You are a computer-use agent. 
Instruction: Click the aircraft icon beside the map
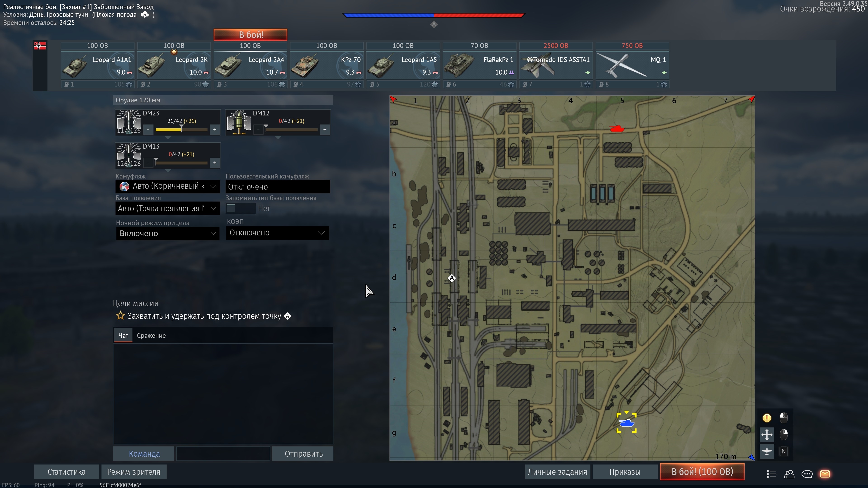point(767,451)
